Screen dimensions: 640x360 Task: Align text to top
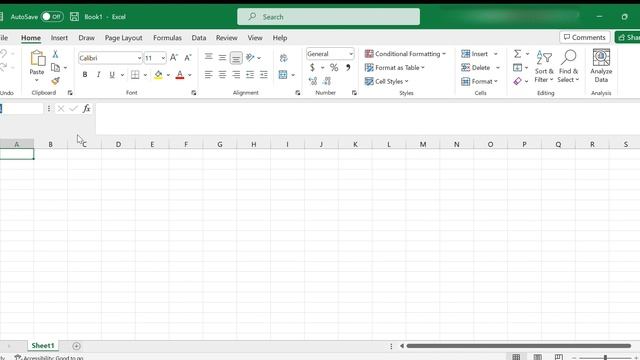(x=209, y=58)
